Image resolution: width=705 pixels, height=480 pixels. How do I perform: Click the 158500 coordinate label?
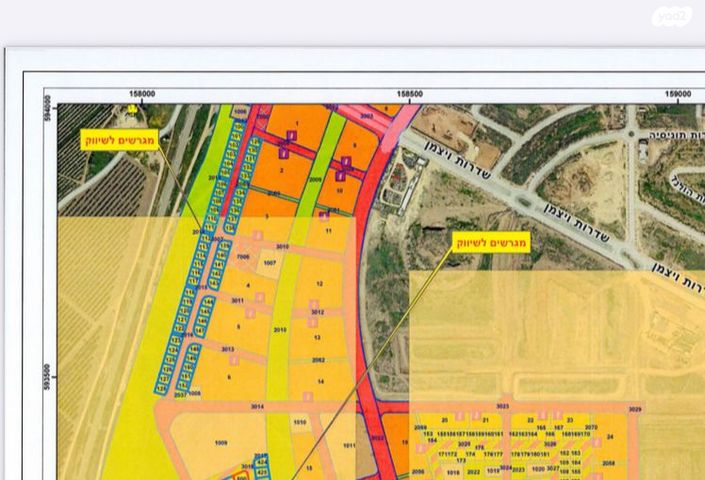point(410,95)
